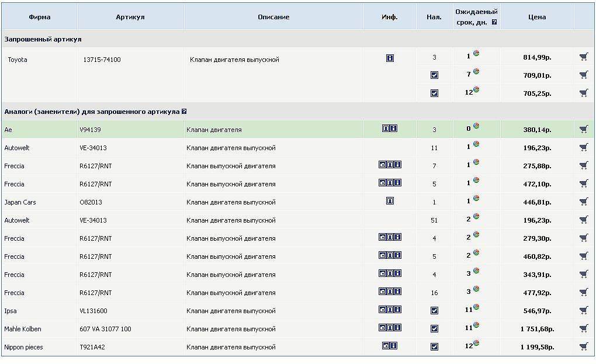Sort by Цена column header
This screenshot has height=364, width=596.
(x=536, y=17)
